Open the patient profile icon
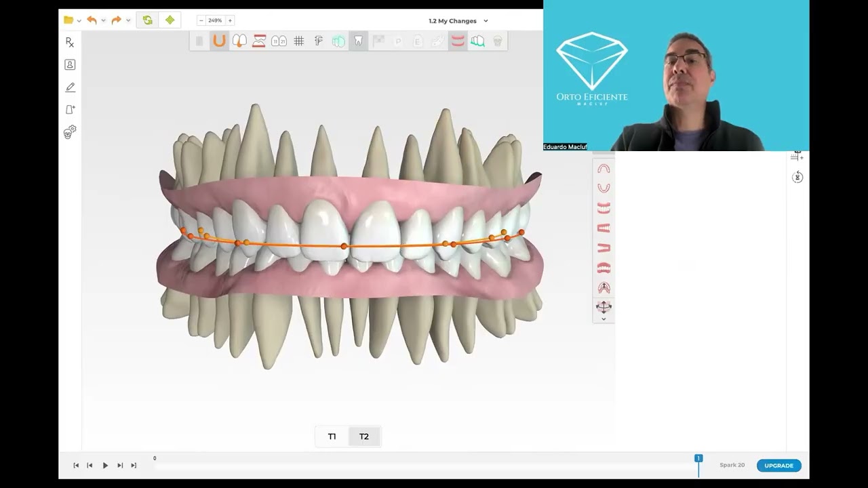Viewport: 868px width, 488px height. pos(70,64)
